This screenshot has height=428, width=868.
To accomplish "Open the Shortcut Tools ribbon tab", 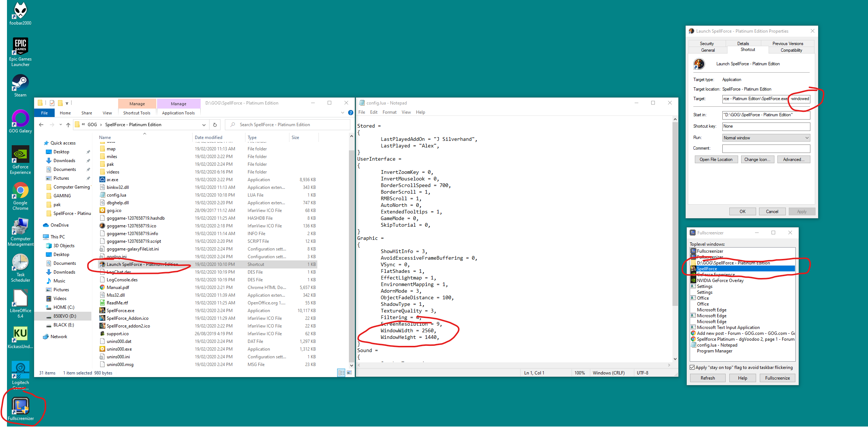I will click(x=137, y=113).
